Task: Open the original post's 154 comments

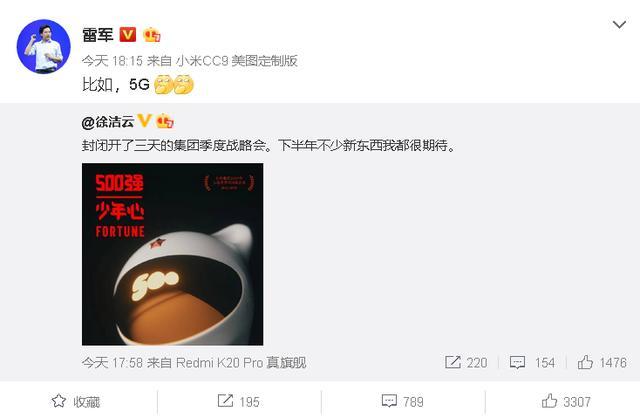Action: tap(532, 362)
